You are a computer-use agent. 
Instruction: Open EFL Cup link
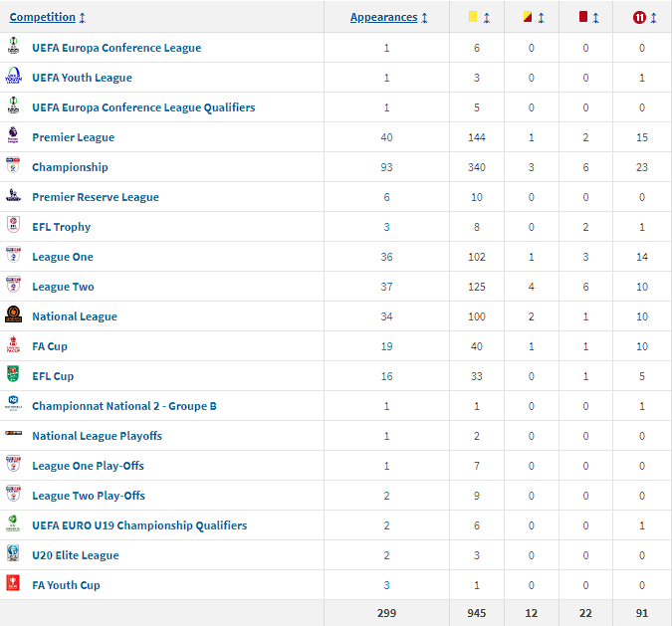53,376
